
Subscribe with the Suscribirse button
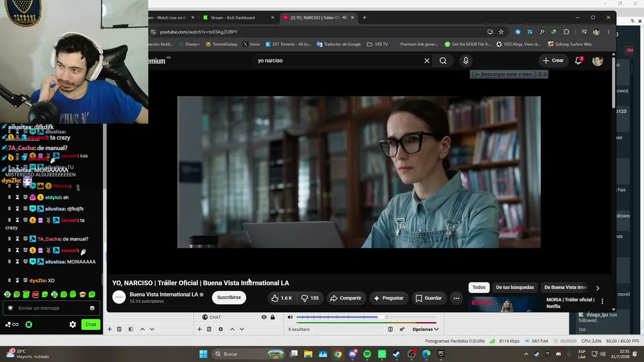pos(229,297)
